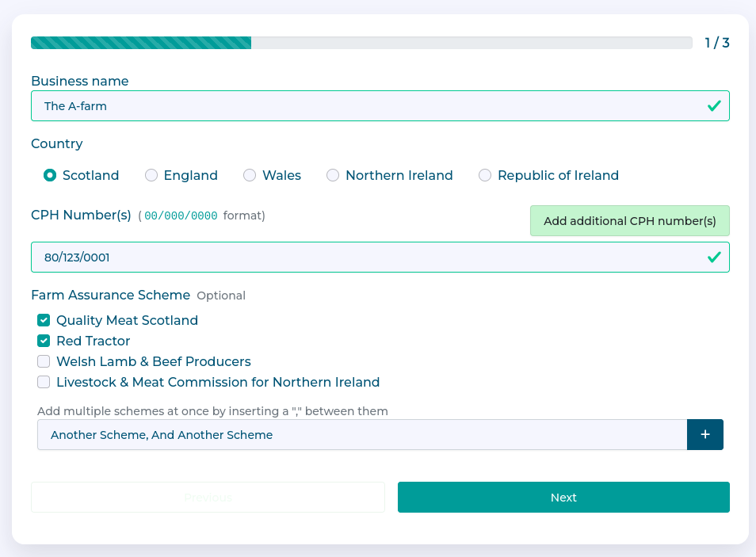The image size is (756, 557).
Task: Select the Scotland radio button
Action: coord(50,175)
